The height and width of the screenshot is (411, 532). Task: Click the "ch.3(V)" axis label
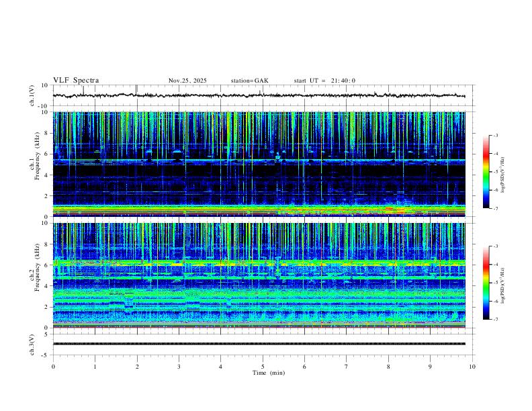(x=32, y=345)
